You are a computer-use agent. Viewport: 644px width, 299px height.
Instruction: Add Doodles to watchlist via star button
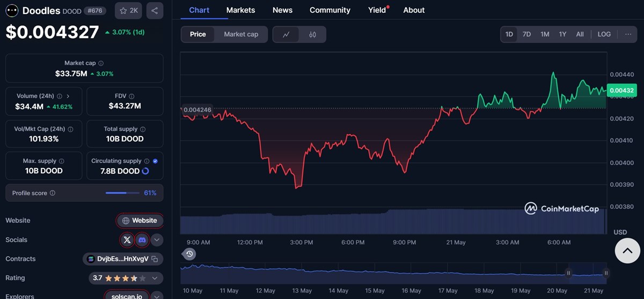pos(128,11)
